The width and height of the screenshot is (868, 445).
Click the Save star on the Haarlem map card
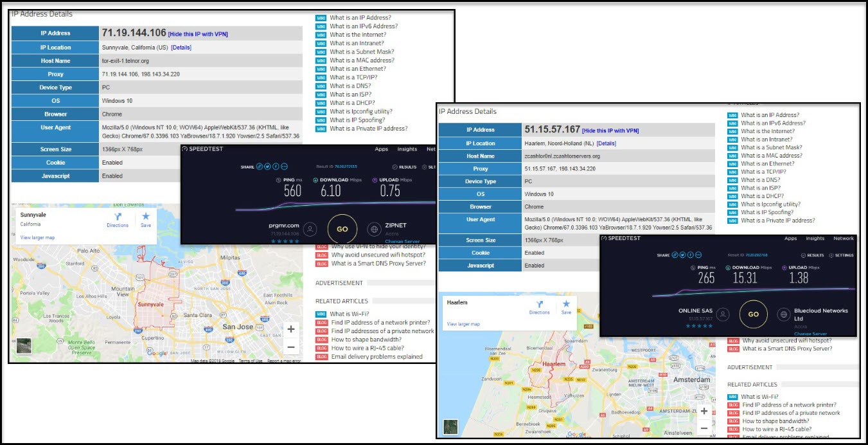566,304
